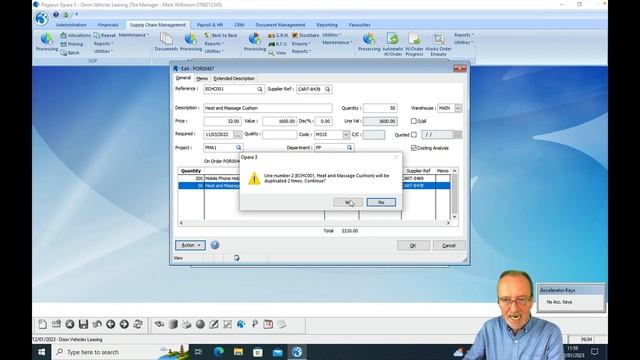Click the blue help question mark icon
Image resolution: width=640 pixels, height=360 pixels.
(215, 245)
